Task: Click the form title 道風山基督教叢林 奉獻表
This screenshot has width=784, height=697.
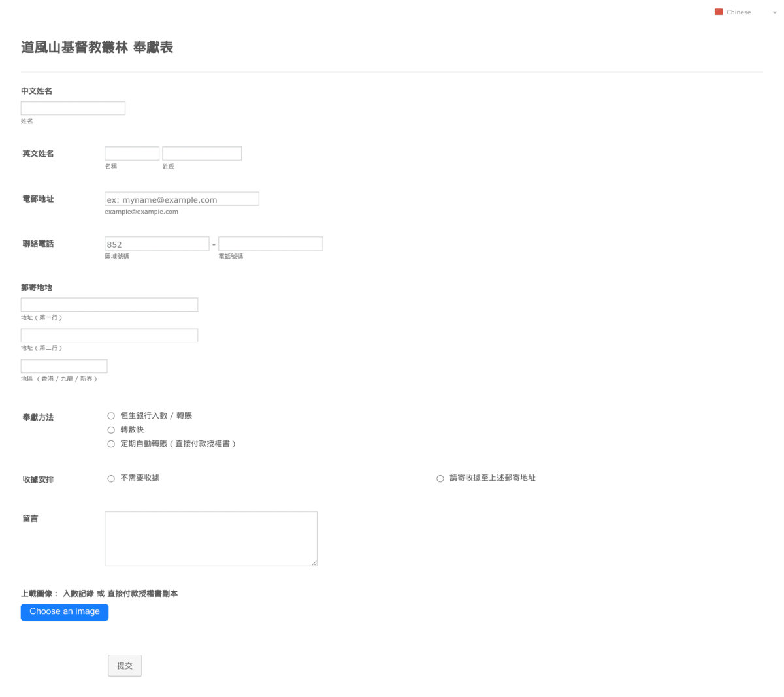Action: 97,48
